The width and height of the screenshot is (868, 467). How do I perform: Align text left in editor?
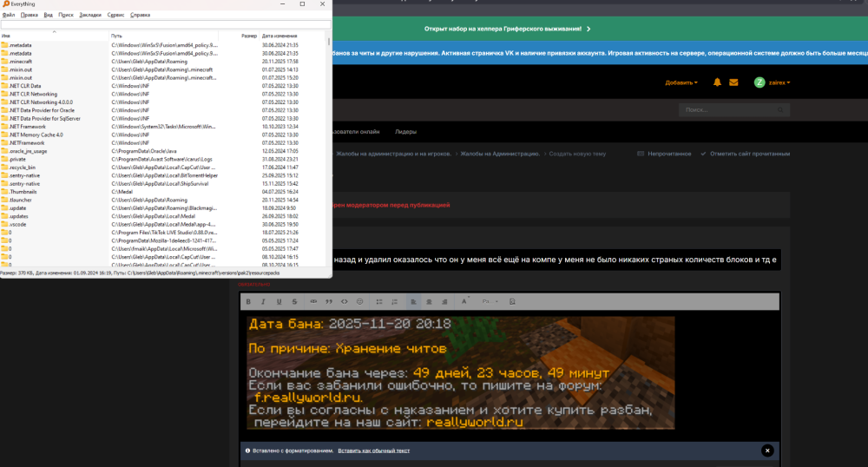point(413,301)
